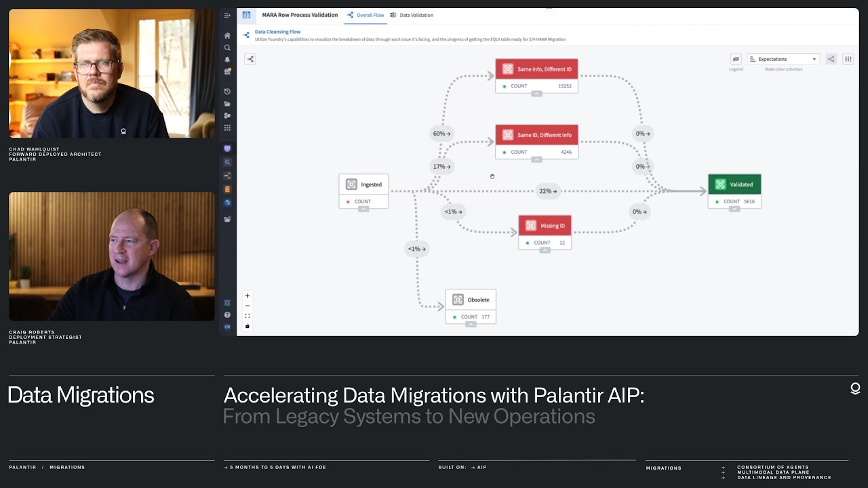Open the applications grid icon
Viewport: 868px width, 488px height.
pyautogui.click(x=227, y=127)
